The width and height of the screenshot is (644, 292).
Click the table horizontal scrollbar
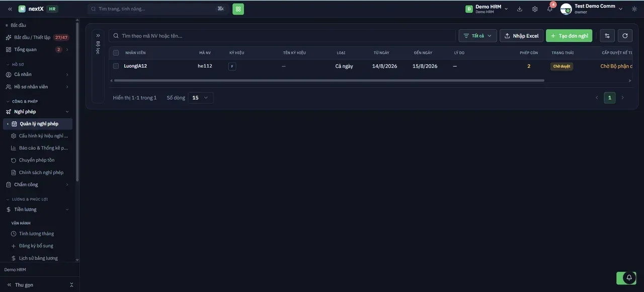(x=329, y=81)
